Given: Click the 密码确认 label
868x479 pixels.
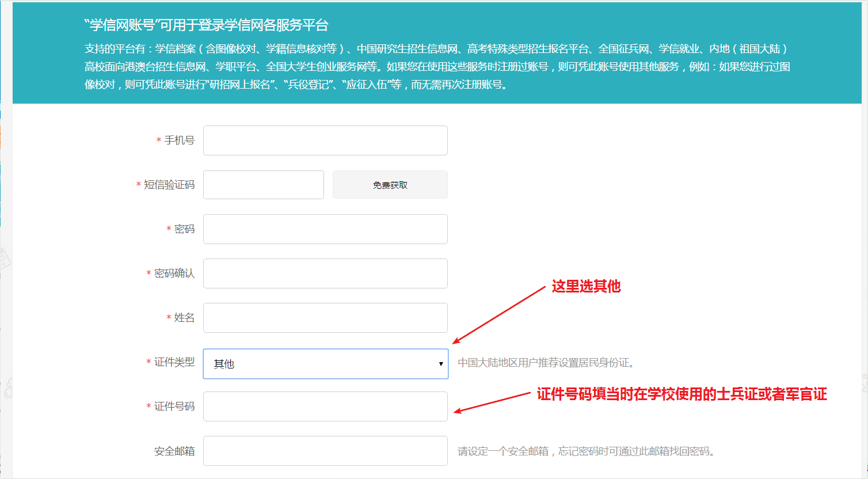Looking at the screenshot, I should 174,273.
